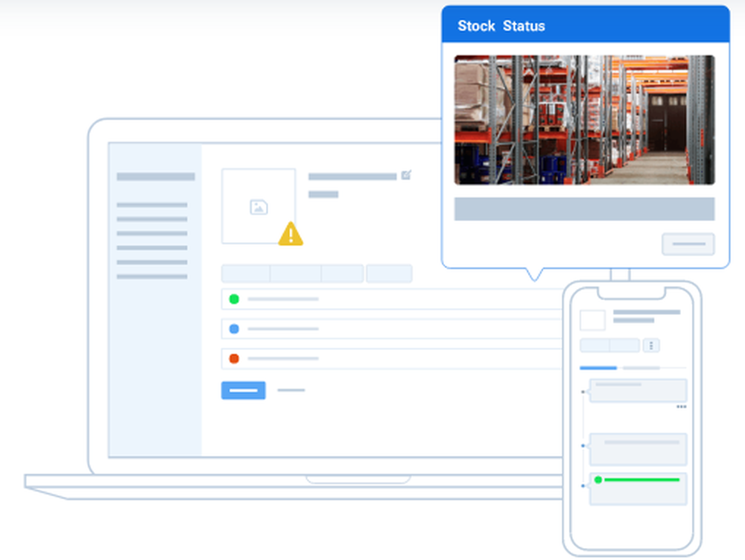The width and height of the screenshot is (745, 560).
Task: Open the warehouse photo in Stock Status
Action: tap(584, 120)
